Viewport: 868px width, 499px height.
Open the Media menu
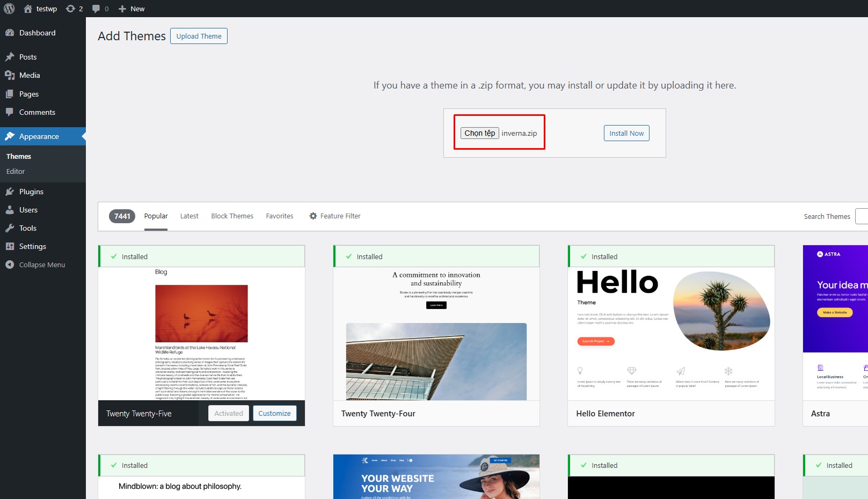[43, 75]
